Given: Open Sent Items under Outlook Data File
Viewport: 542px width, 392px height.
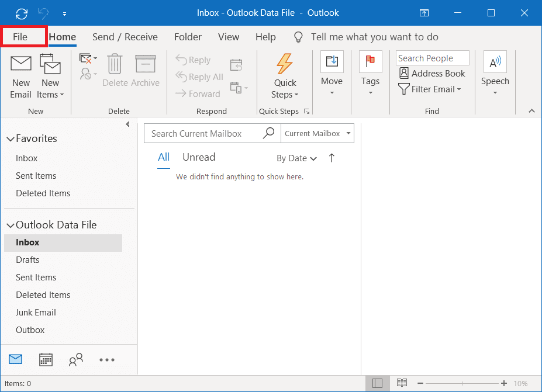Looking at the screenshot, I should 36,277.
